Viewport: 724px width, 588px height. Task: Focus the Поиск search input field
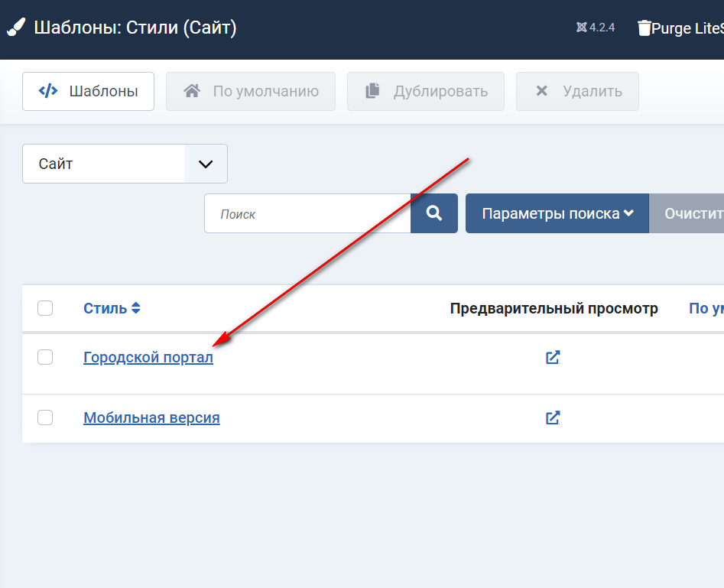(307, 213)
